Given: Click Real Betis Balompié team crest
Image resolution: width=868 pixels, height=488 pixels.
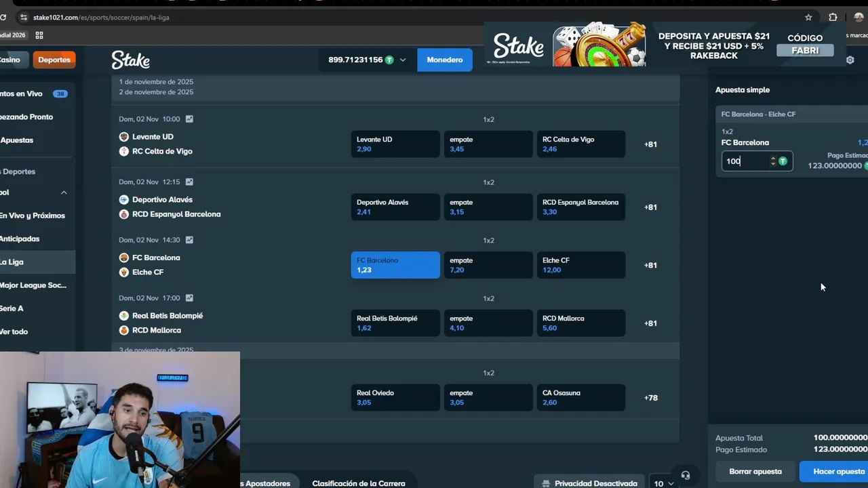Looking at the screenshot, I should (x=123, y=316).
